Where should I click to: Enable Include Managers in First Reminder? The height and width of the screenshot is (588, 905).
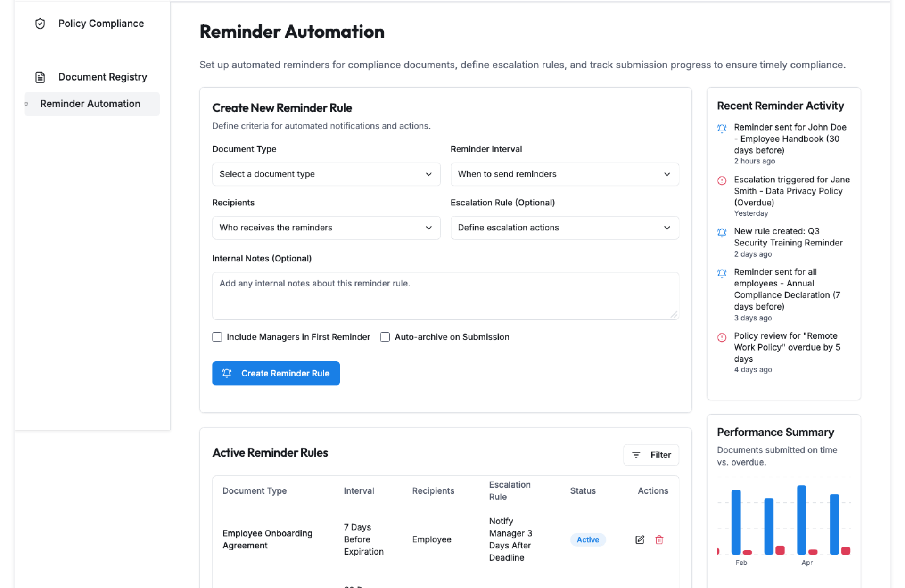point(217,337)
